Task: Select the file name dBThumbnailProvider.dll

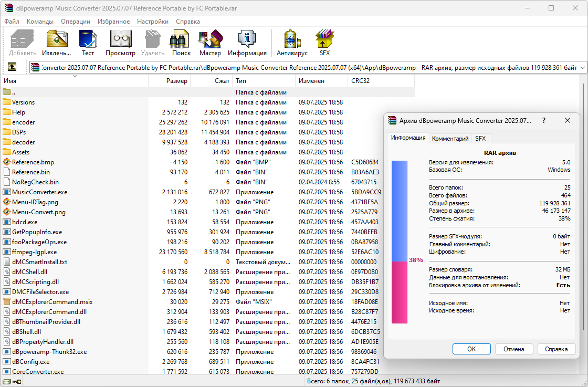Action: (46, 322)
